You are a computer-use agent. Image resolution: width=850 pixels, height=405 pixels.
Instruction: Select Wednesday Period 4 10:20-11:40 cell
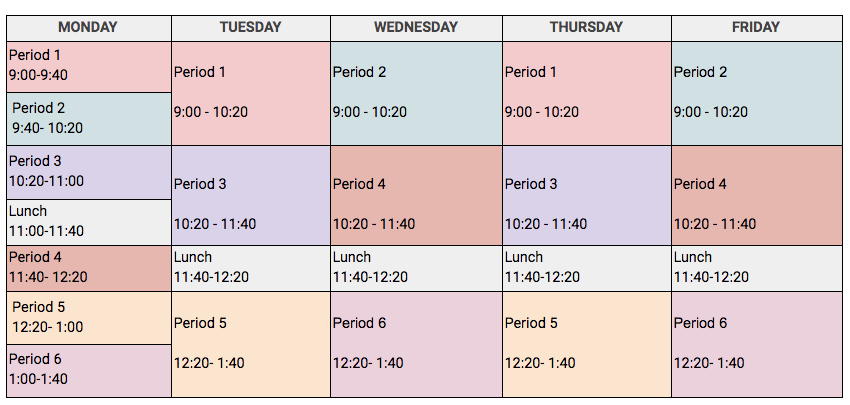pyautogui.click(x=415, y=195)
